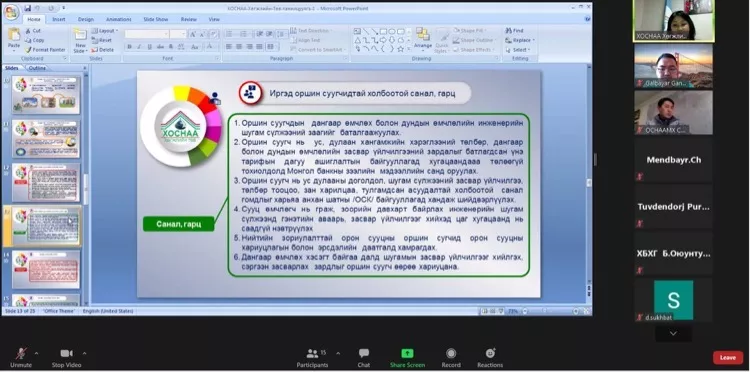Click zoom in plus button in status bar
This screenshot has height=372, width=750.
pos(575,311)
